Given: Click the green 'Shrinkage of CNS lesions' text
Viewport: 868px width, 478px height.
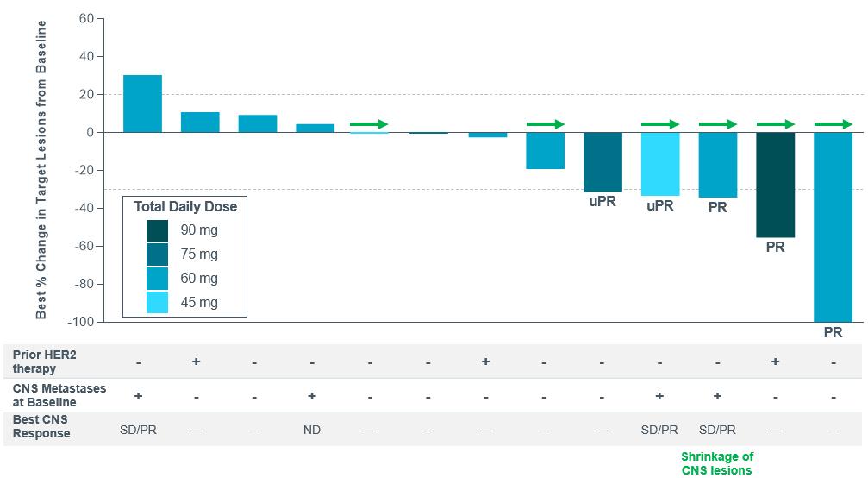Looking at the screenshot, I should pyautogui.click(x=717, y=463).
